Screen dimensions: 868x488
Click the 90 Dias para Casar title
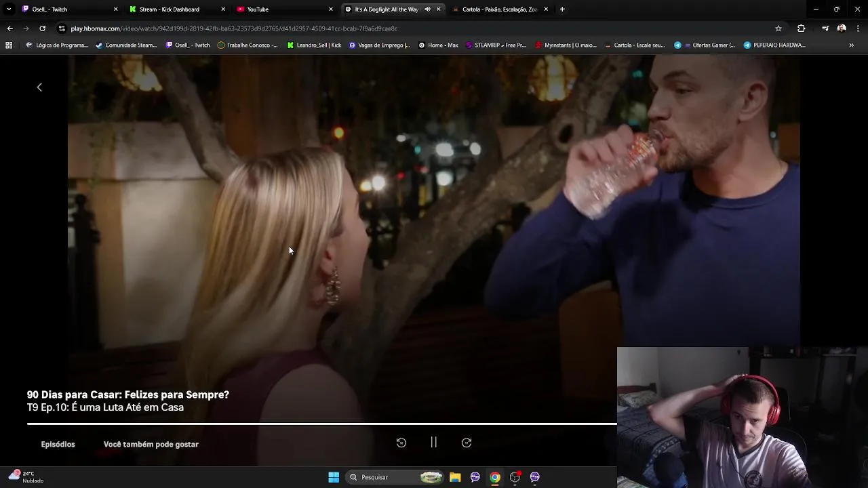pyautogui.click(x=128, y=394)
